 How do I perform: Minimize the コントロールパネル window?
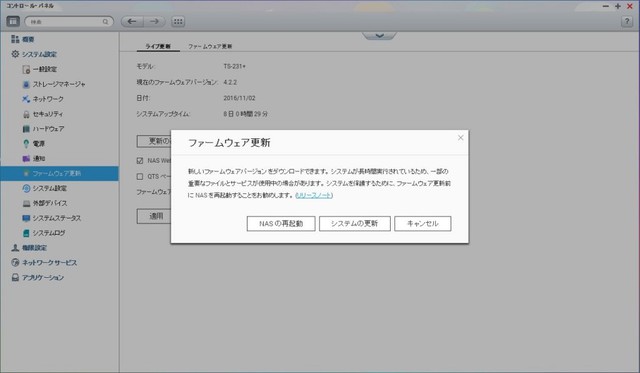pos(606,6)
